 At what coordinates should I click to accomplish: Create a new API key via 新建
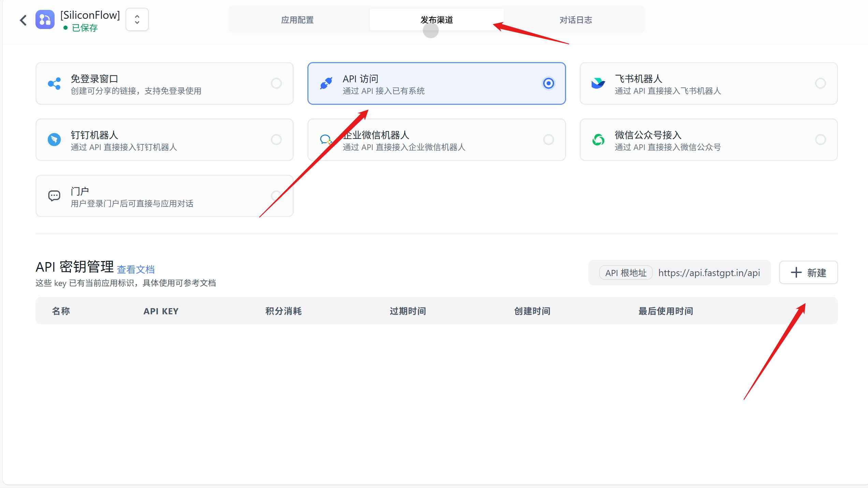[808, 272]
